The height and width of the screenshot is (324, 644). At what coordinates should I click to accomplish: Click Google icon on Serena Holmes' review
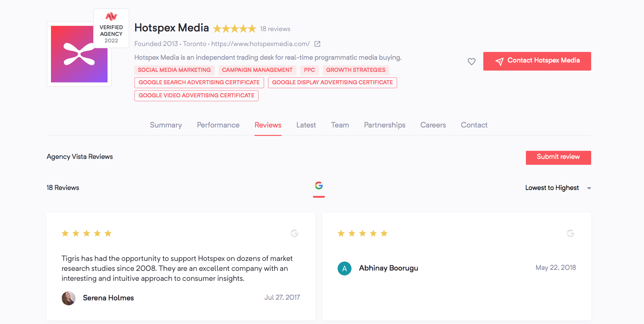[x=294, y=233]
